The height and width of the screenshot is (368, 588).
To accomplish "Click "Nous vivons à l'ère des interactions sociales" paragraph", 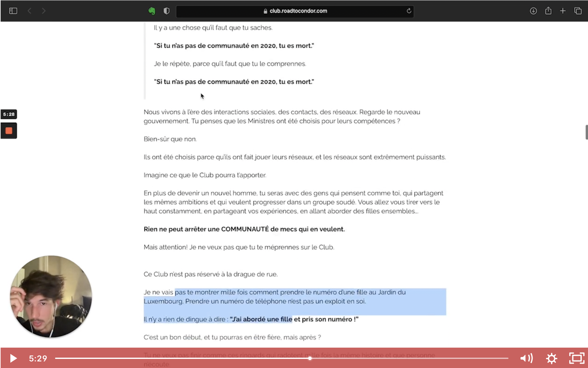I will pyautogui.click(x=282, y=117).
